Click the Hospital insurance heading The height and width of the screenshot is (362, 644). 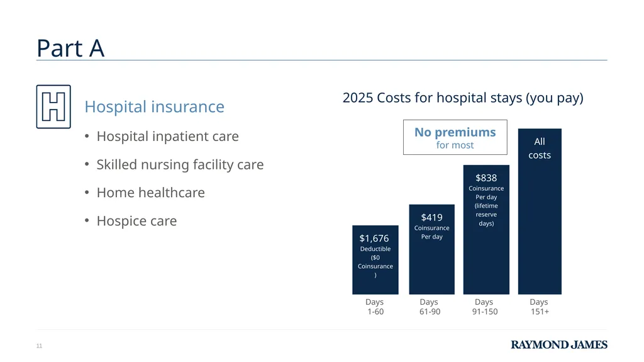[x=155, y=106]
